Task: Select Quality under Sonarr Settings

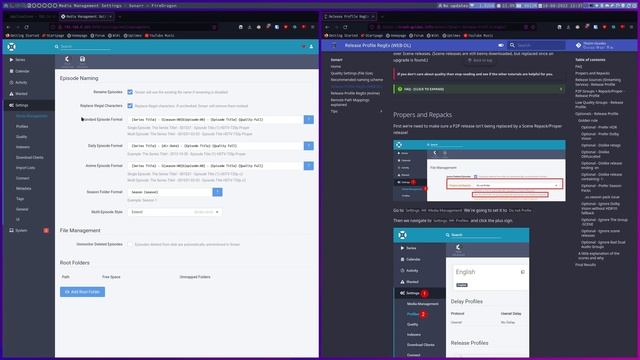Action: pos(22,137)
